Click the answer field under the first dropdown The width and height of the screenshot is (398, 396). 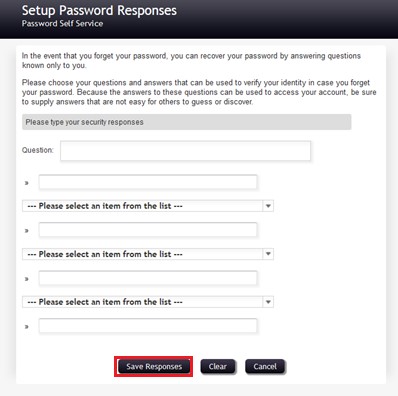(x=148, y=230)
